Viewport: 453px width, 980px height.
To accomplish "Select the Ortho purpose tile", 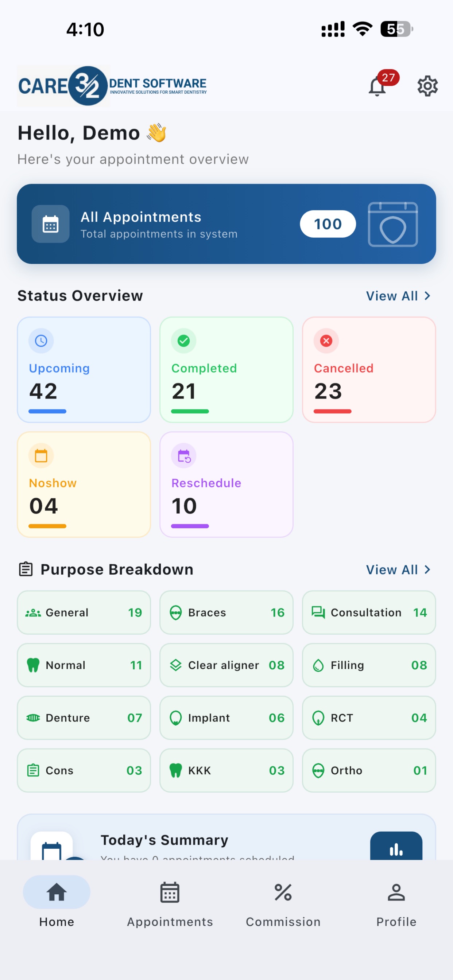I will coord(369,770).
